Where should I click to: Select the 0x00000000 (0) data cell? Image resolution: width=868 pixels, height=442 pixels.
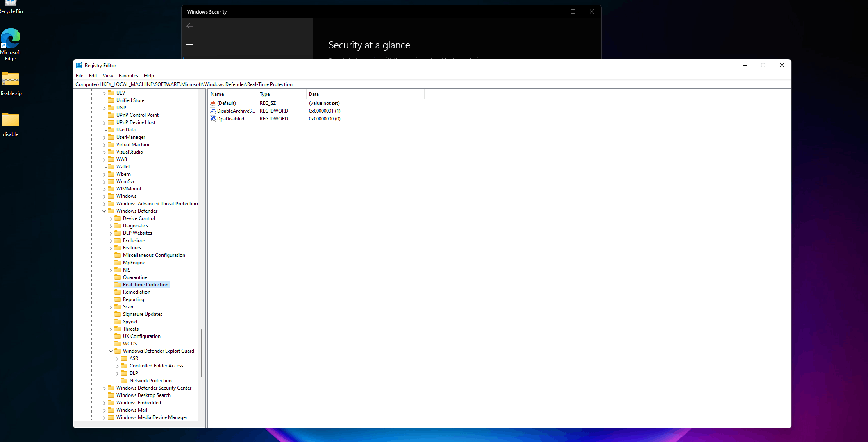325,119
